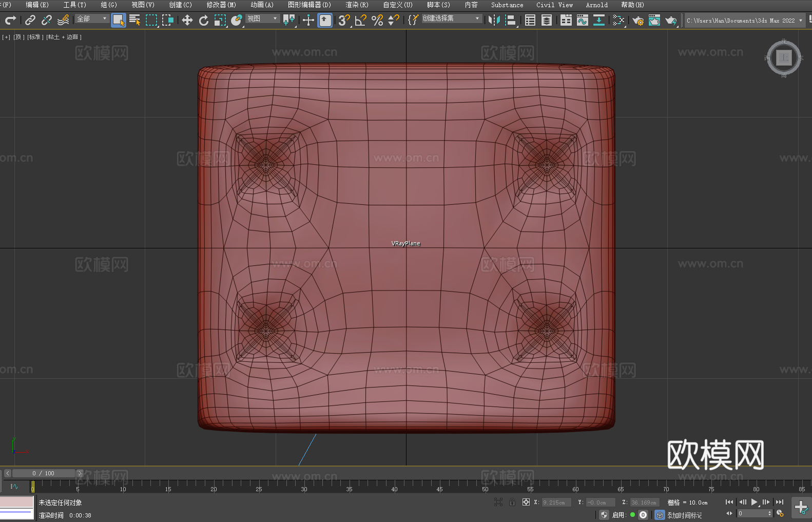Select the Rotate tool

click(204, 20)
